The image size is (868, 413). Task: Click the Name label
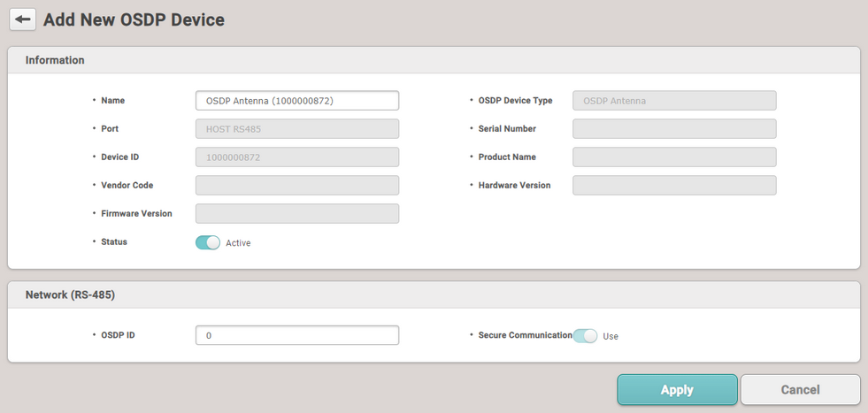tap(113, 101)
